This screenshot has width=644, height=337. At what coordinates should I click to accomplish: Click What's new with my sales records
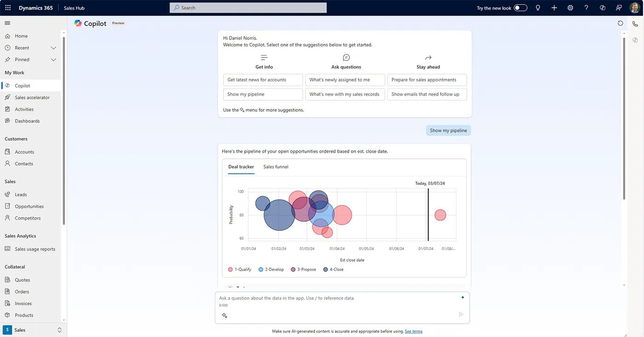pyautogui.click(x=345, y=94)
